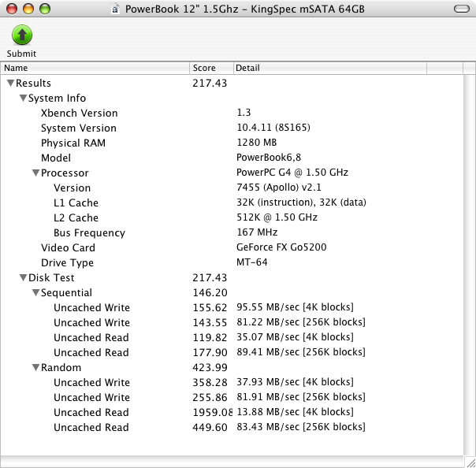Click detail 81.91 MB/sec [256K blocks]

pos(301,396)
